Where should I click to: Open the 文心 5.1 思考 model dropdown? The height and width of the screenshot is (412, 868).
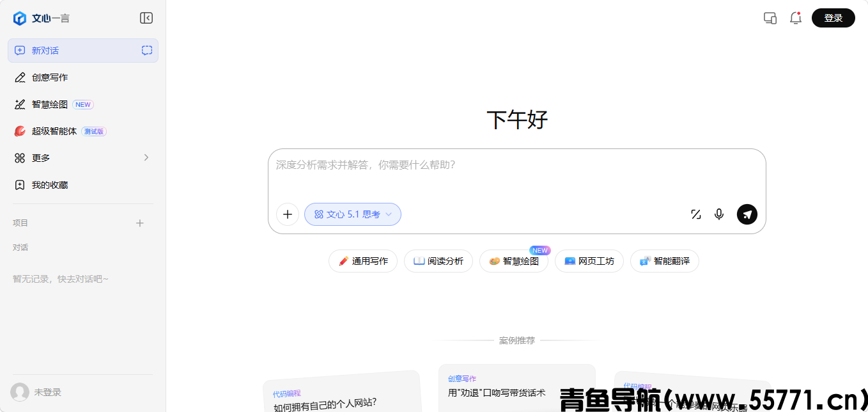(x=353, y=214)
